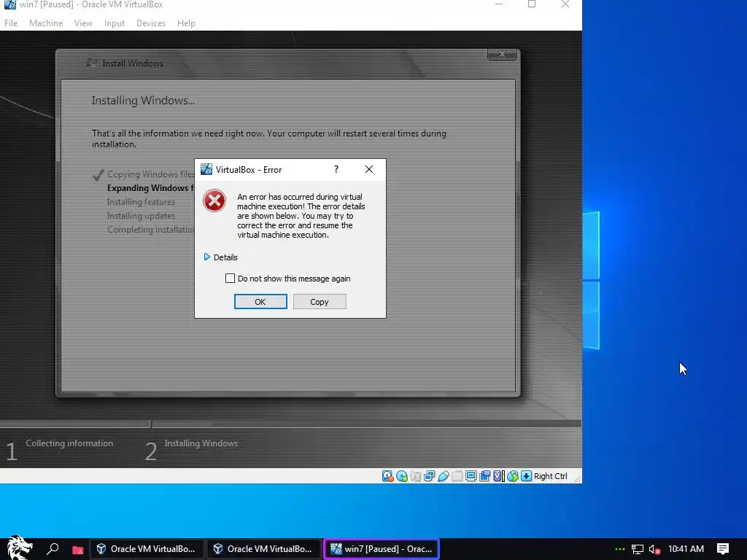The height and width of the screenshot is (560, 747).
Task: Click the virtualization V chip status icon
Action: [498, 476]
